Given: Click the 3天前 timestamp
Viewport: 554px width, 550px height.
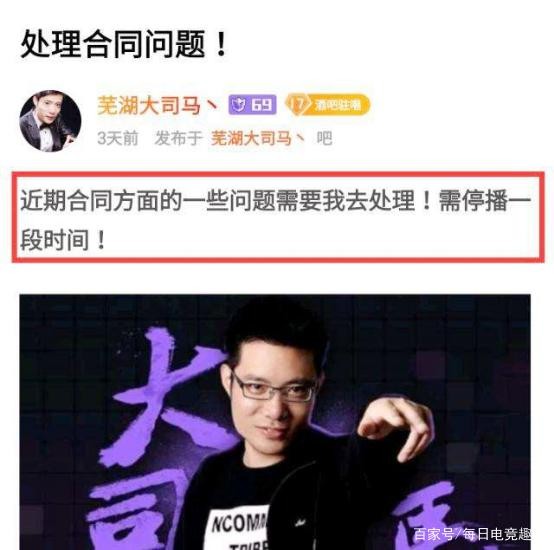Looking at the screenshot, I should [118, 138].
